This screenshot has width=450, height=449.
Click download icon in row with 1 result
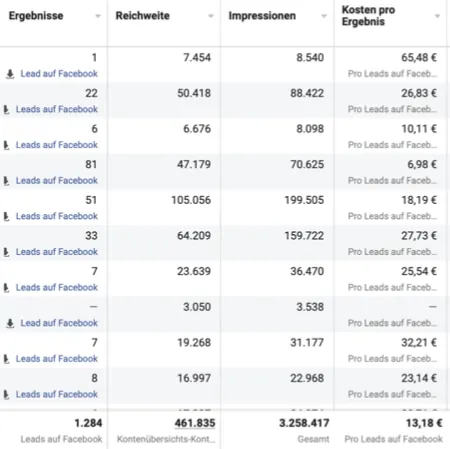[10, 74]
